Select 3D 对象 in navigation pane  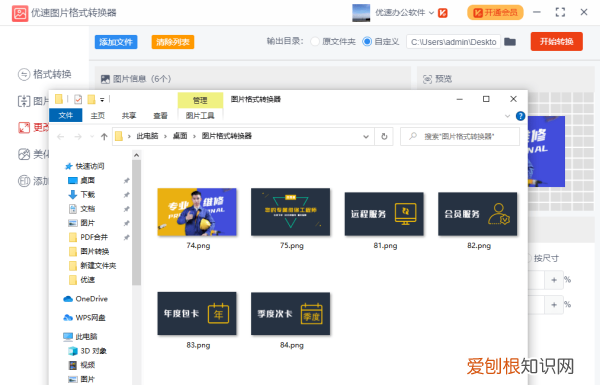click(87, 351)
